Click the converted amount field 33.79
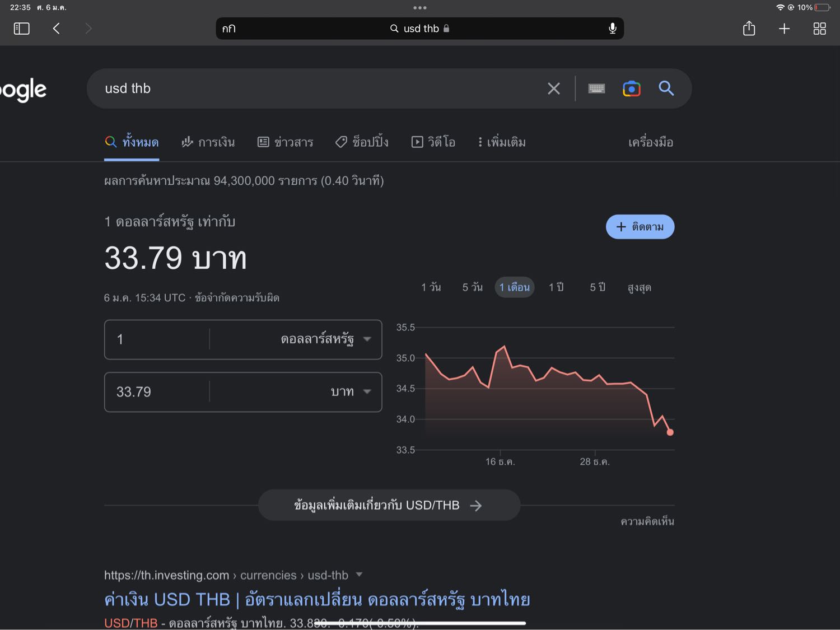 (157, 392)
